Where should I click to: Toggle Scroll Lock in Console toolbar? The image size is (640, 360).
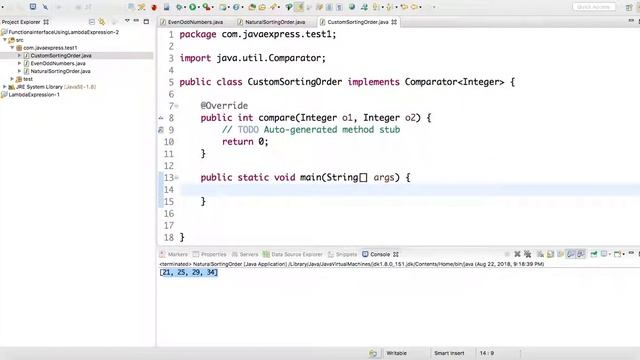[550, 254]
